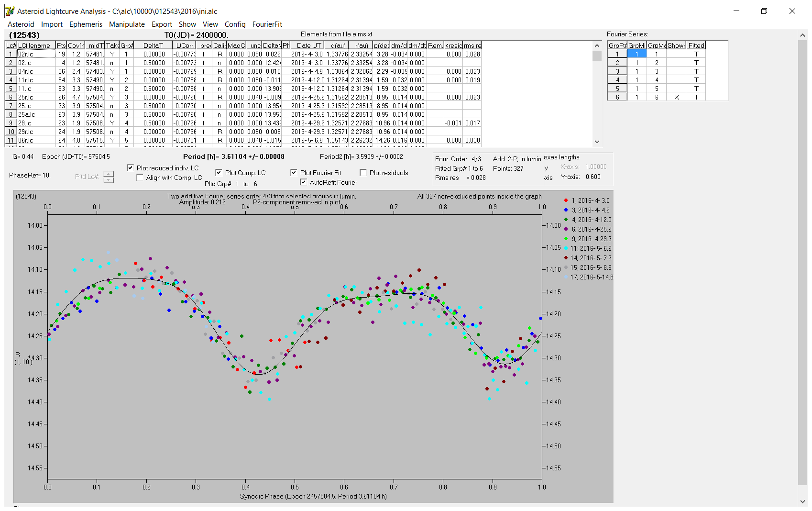Click the highlighted GrpMi cell in Fourier row 1
Image resolution: width=812 pixels, height=511 pixels.
(x=636, y=54)
